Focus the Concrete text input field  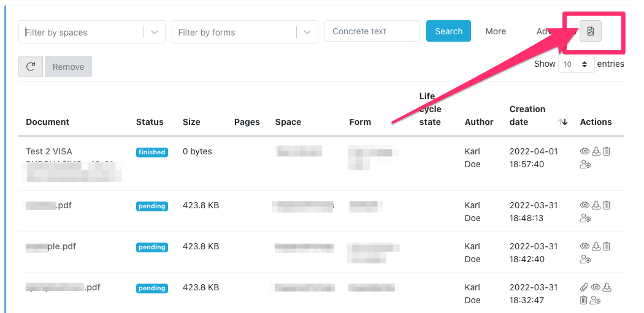[x=372, y=31]
